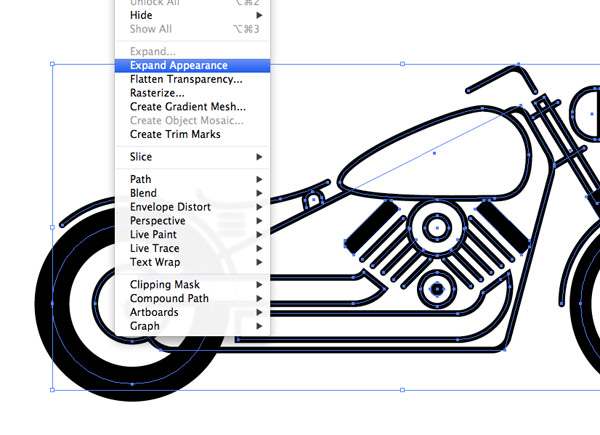Open the Slice submenu
Screen dimensions: 600x435
pyautogui.click(x=192, y=157)
